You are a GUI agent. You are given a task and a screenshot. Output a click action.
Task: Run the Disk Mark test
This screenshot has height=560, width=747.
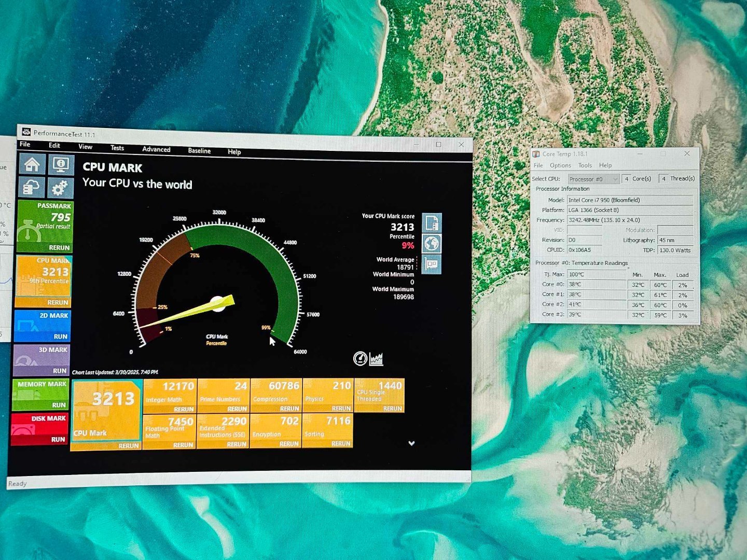point(58,439)
